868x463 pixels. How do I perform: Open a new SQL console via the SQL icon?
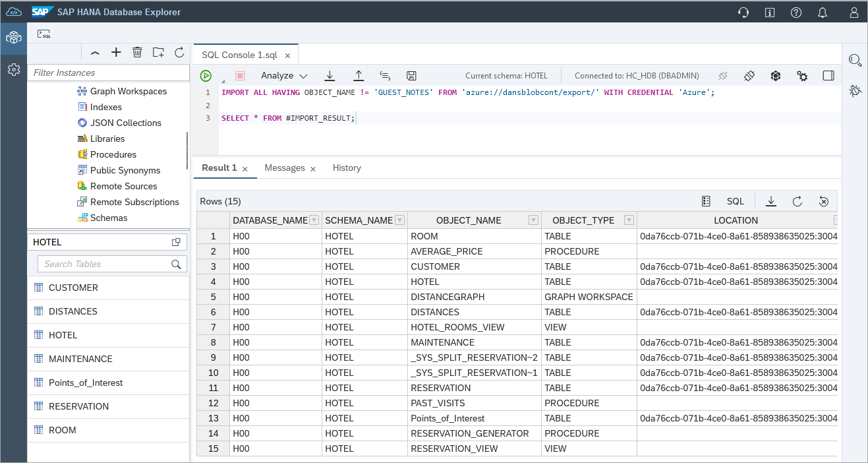coord(43,34)
